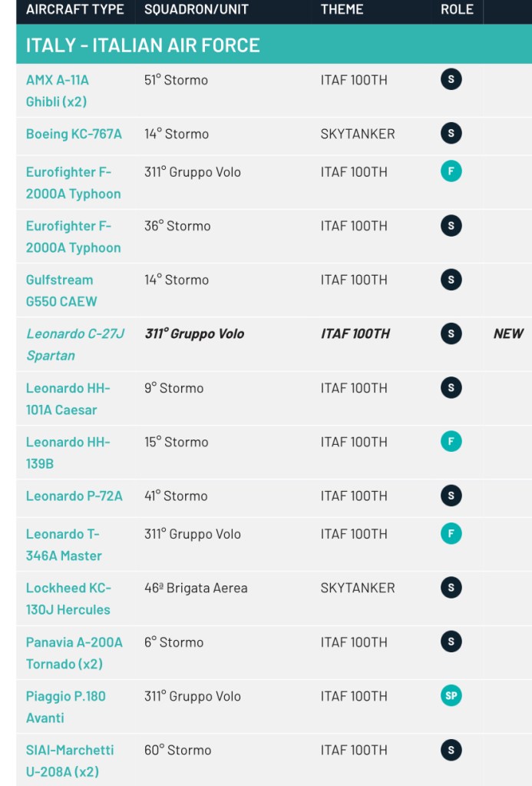The image size is (532, 786).
Task: Click the S role badge for Gulfstream G550 CAEW
Action: click(x=451, y=280)
